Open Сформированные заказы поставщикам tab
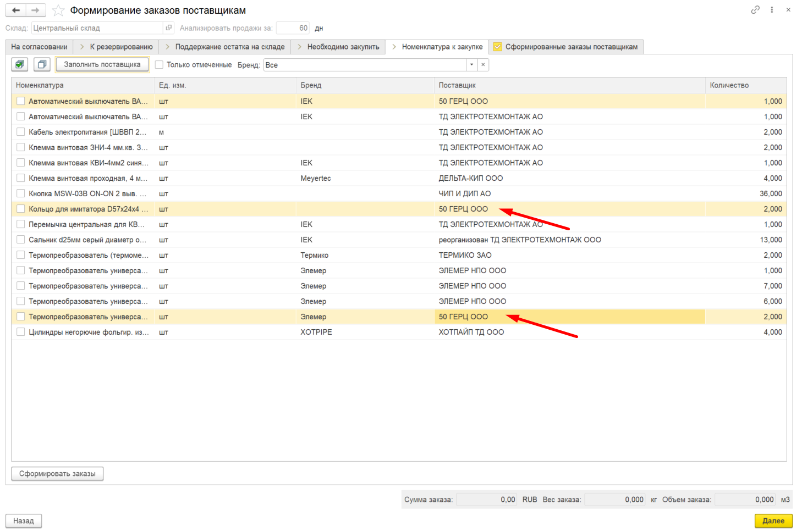 [x=566, y=47]
